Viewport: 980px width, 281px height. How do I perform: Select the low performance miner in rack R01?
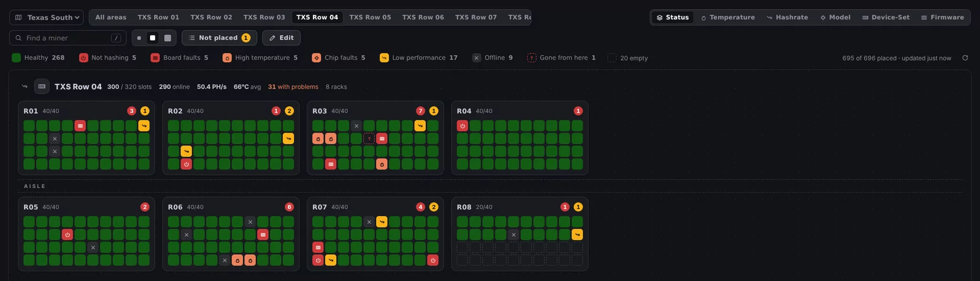pos(143,126)
